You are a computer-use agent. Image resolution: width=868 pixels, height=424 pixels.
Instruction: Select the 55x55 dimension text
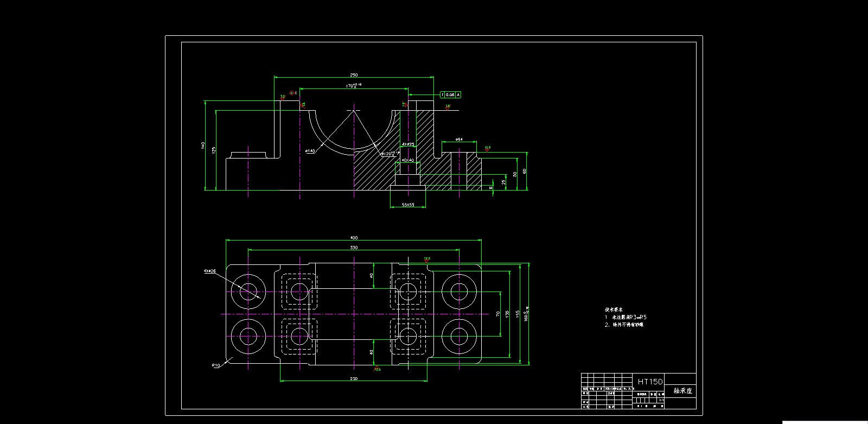pyautogui.click(x=408, y=205)
